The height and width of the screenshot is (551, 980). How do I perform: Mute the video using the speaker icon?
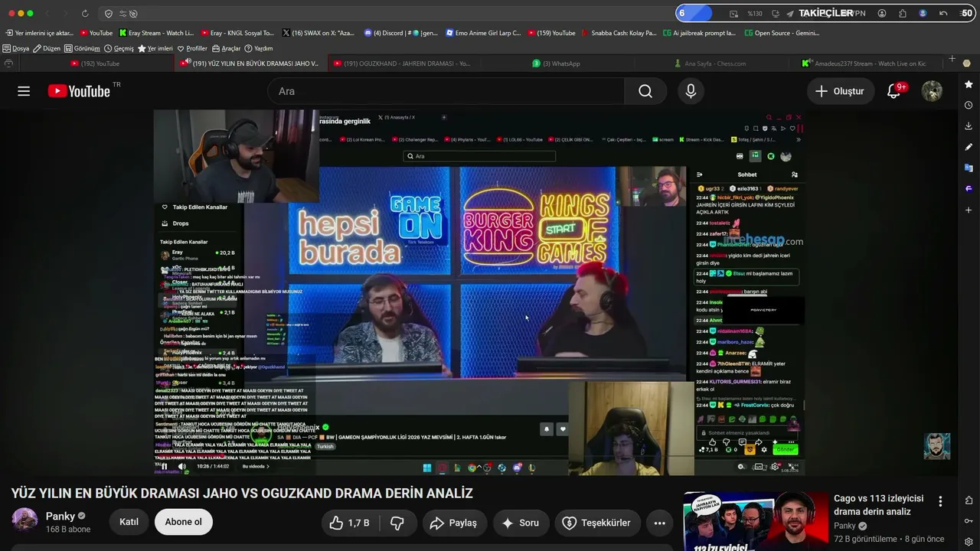click(181, 466)
